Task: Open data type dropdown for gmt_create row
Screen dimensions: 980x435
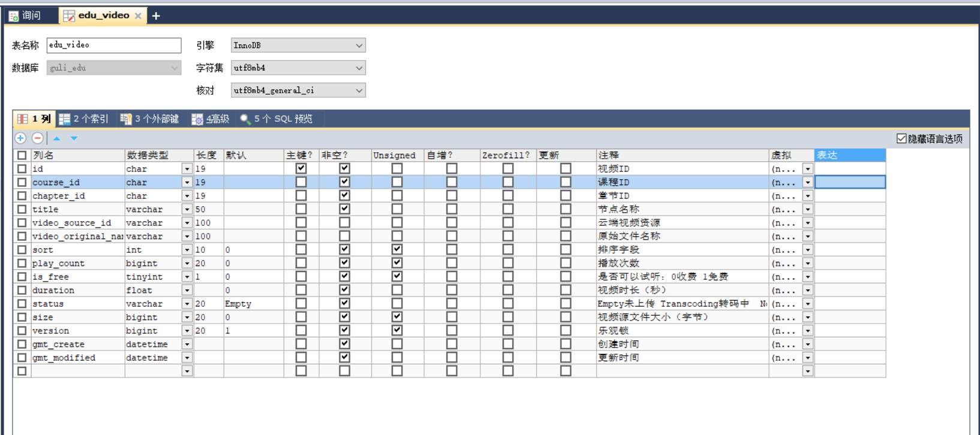Action: pyautogui.click(x=187, y=344)
